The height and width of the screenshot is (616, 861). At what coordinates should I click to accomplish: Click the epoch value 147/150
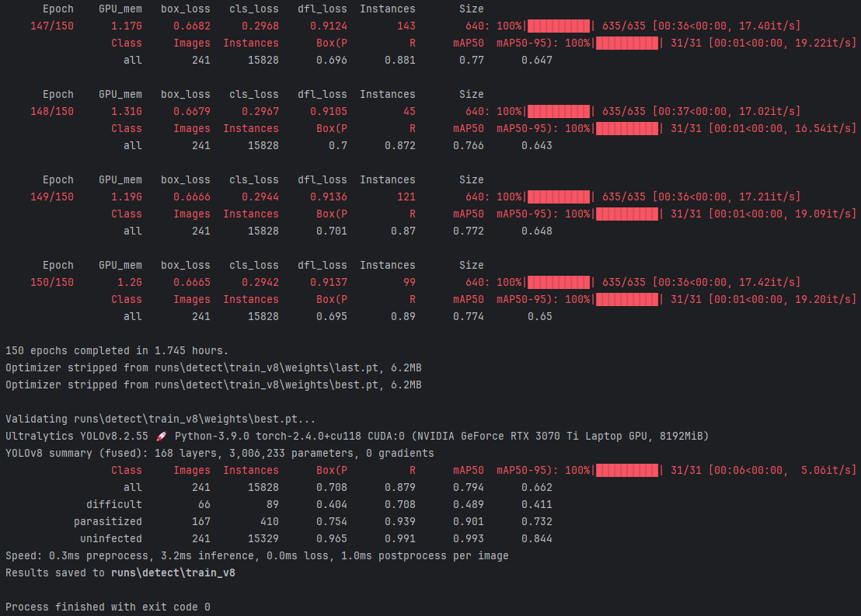[51, 26]
